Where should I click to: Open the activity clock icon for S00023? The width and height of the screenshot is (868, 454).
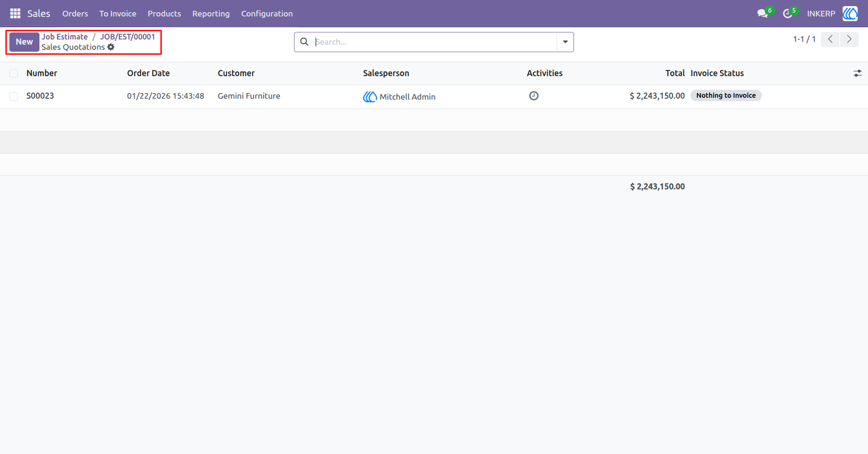pos(534,96)
